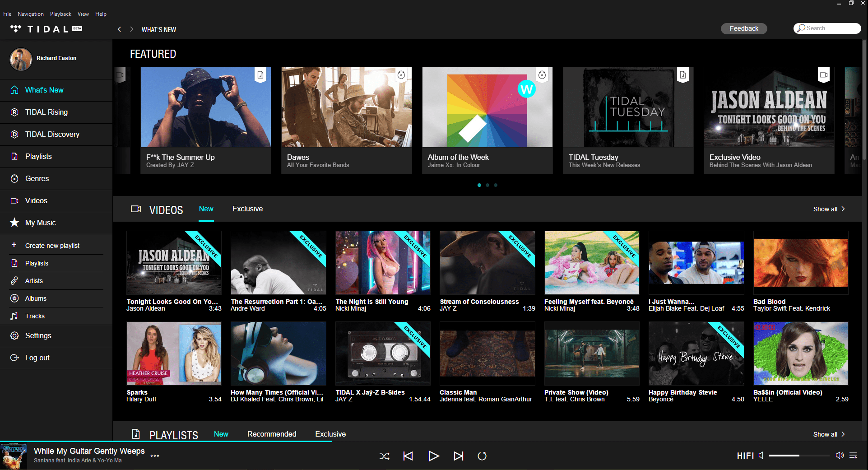
Task: Click the main vertical scrollbar
Action: pos(864,99)
